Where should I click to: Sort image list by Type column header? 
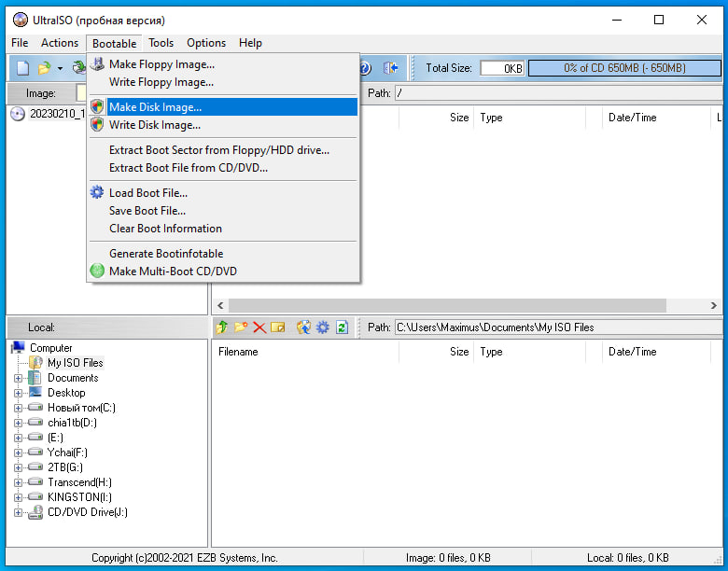coord(529,118)
